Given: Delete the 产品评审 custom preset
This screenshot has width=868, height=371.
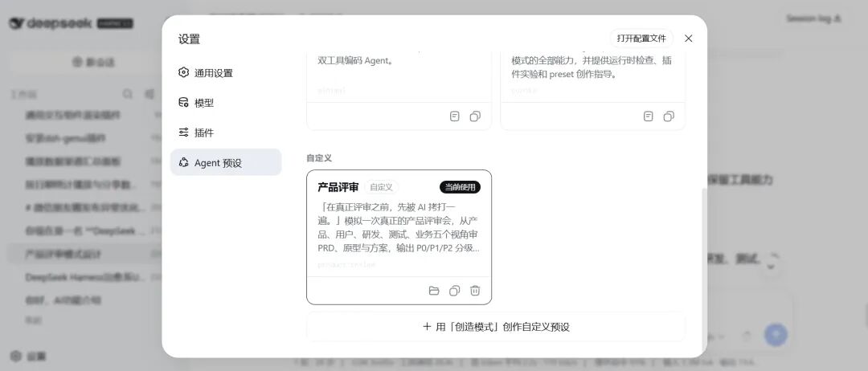Looking at the screenshot, I should (x=475, y=291).
